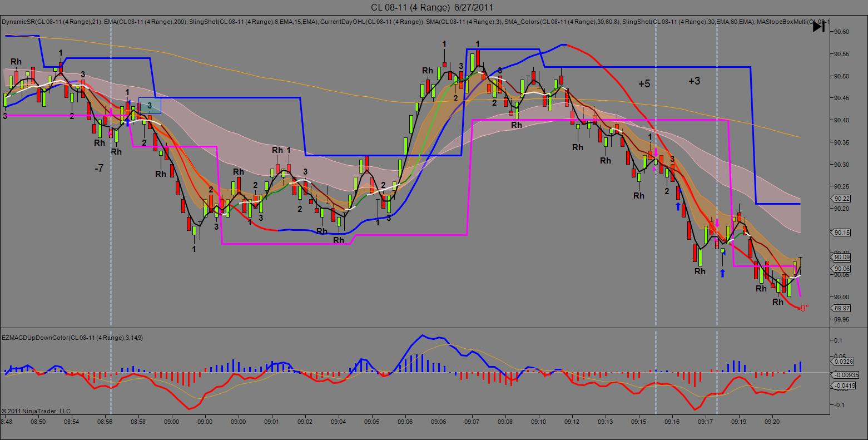
Task: Click the 09:15 time axis label
Action: 639,422
